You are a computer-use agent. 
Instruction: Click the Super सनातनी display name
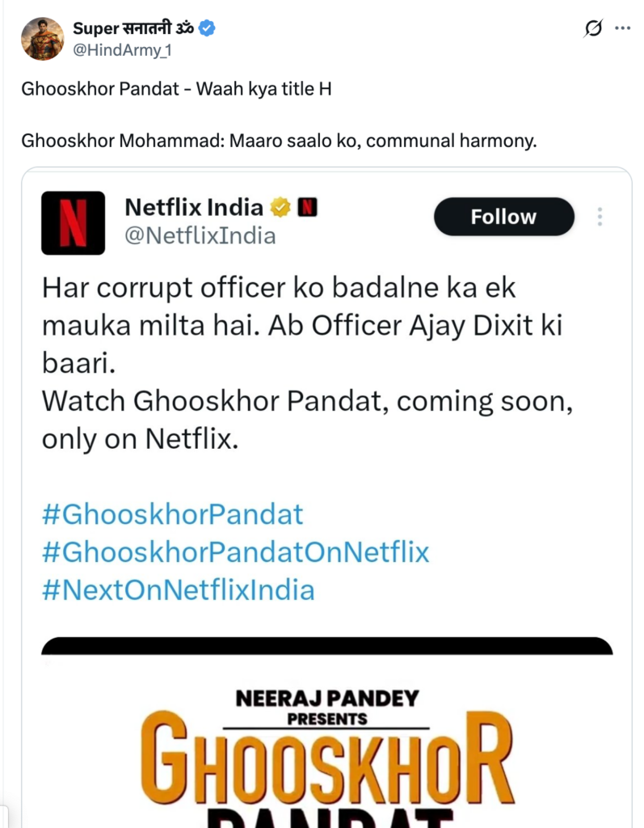(x=133, y=29)
